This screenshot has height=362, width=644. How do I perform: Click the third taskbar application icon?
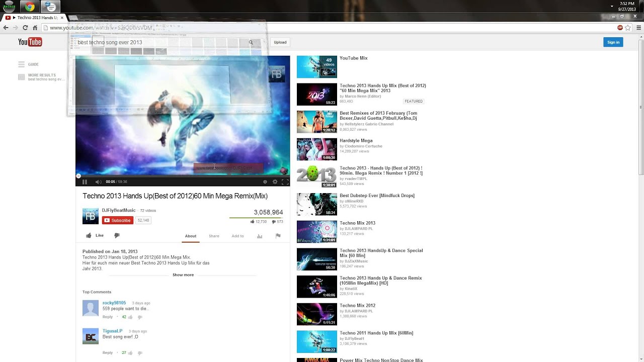point(50,7)
